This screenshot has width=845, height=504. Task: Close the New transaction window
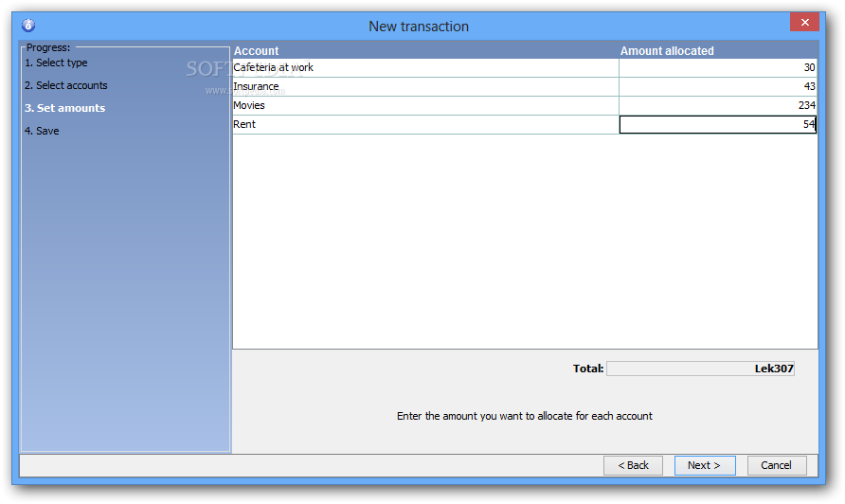pyautogui.click(x=804, y=22)
